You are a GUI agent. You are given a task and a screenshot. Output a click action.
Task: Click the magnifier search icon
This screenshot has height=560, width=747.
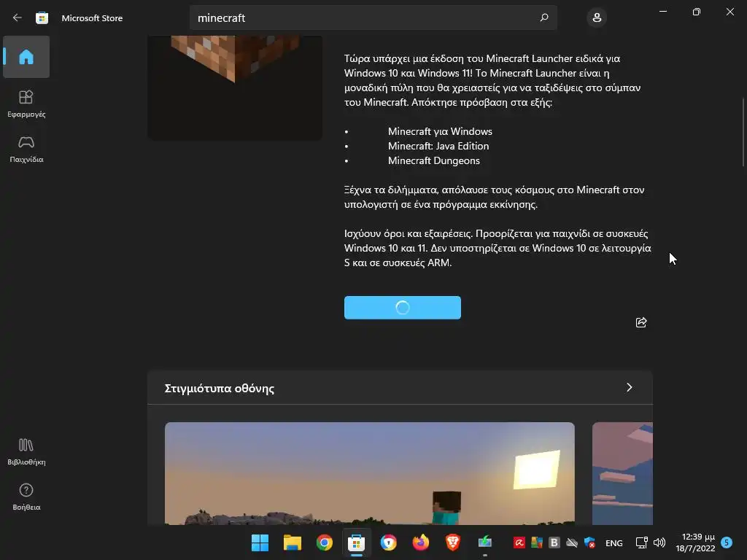(x=544, y=17)
